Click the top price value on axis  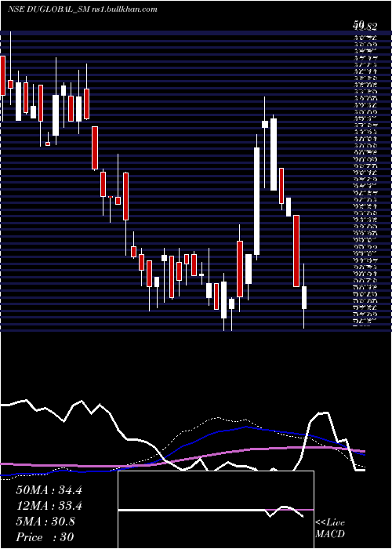click(365, 25)
